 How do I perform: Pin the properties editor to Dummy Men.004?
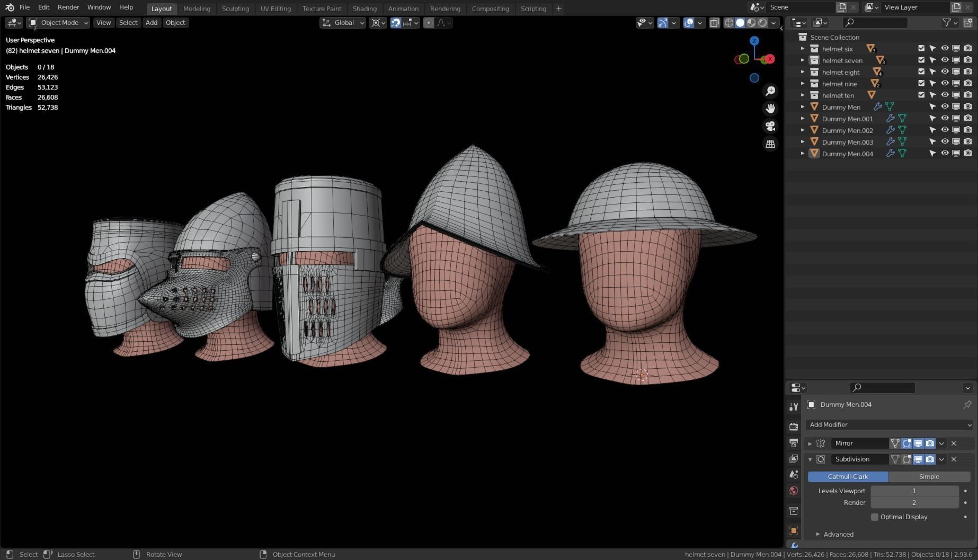967,405
